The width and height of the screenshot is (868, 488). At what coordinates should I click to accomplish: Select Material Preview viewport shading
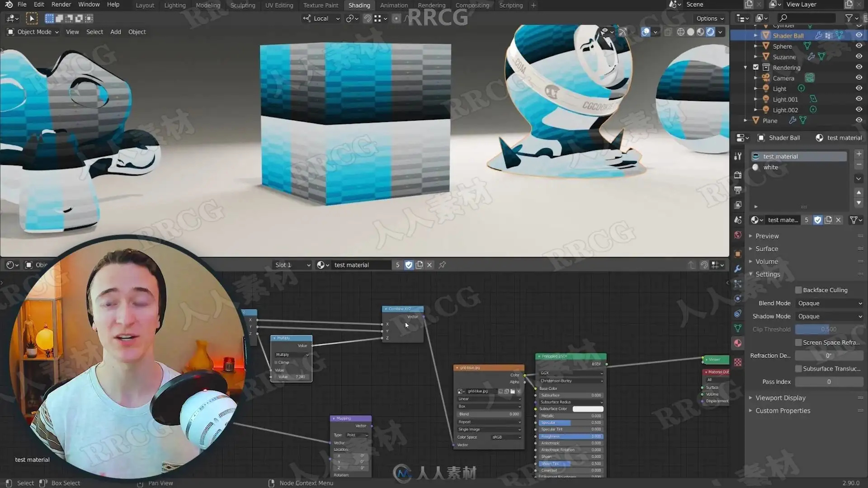point(700,32)
